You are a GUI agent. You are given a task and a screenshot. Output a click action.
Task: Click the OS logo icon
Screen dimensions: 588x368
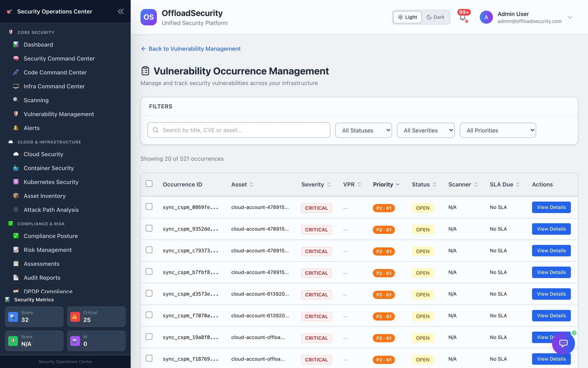click(x=148, y=17)
